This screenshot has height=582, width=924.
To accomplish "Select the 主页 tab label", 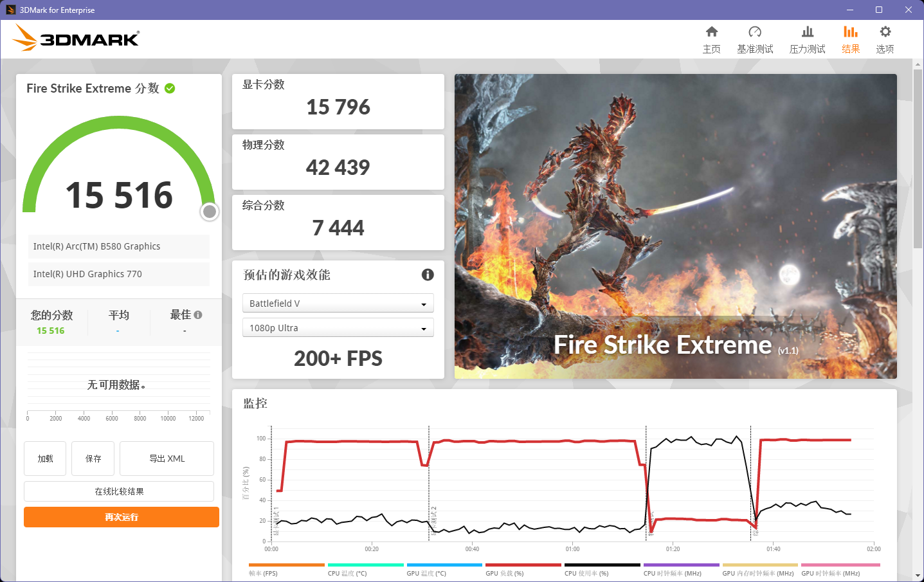I will (711, 49).
